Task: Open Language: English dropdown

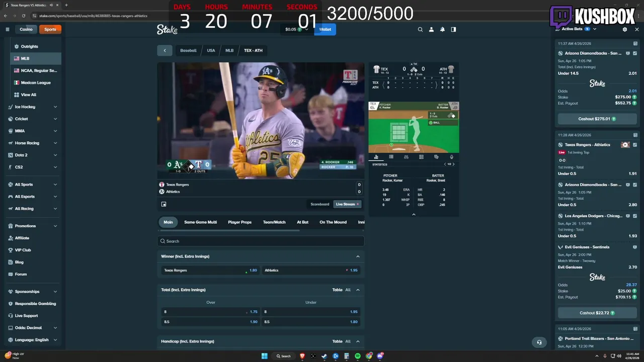Action: tap(33, 340)
